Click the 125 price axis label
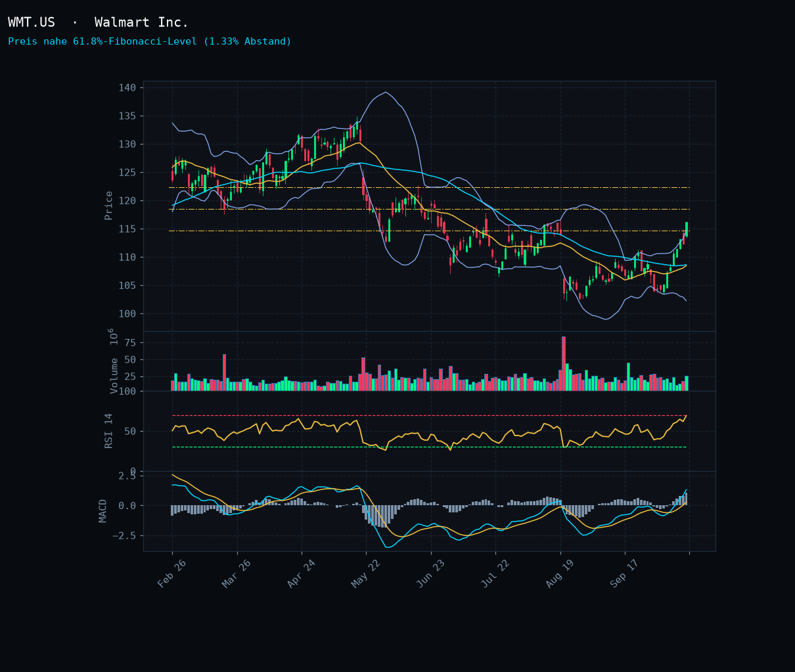The width and height of the screenshot is (795, 672). (x=127, y=173)
